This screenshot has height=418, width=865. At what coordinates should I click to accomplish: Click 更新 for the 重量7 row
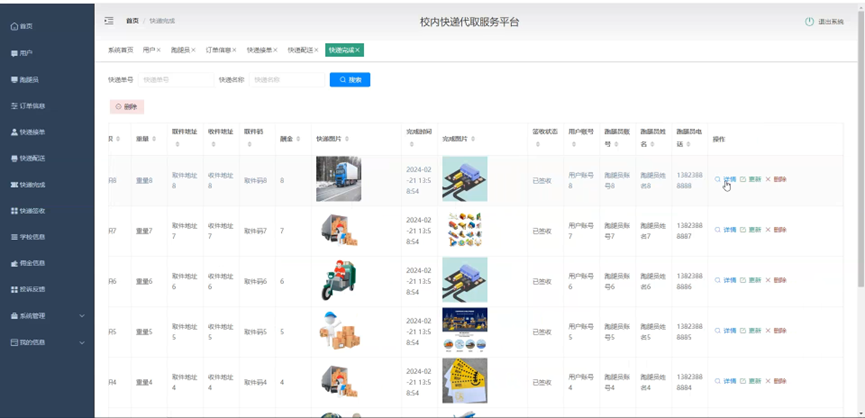click(x=751, y=230)
